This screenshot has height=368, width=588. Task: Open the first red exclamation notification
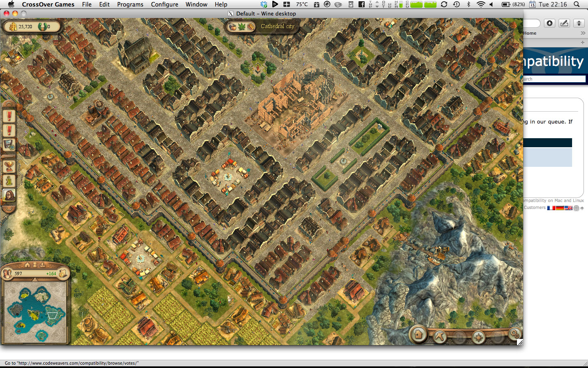(x=9, y=116)
